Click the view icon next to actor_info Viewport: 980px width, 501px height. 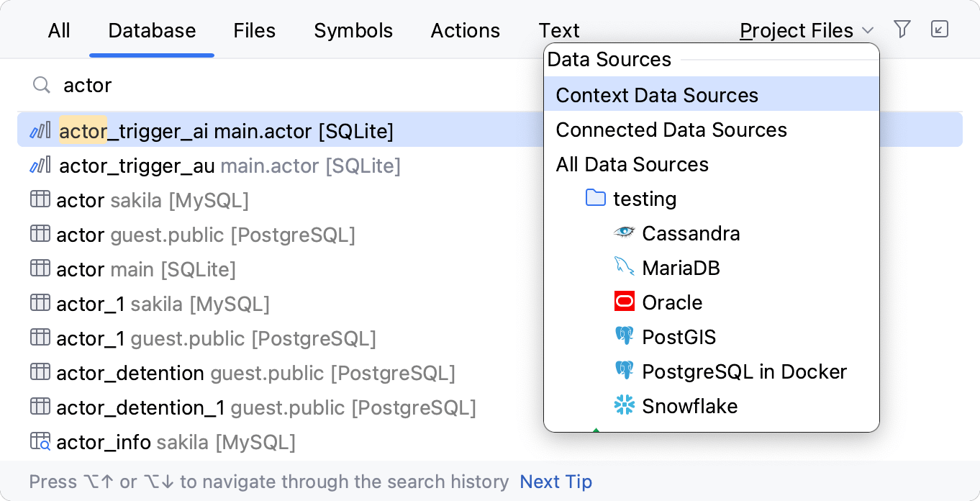coord(40,441)
